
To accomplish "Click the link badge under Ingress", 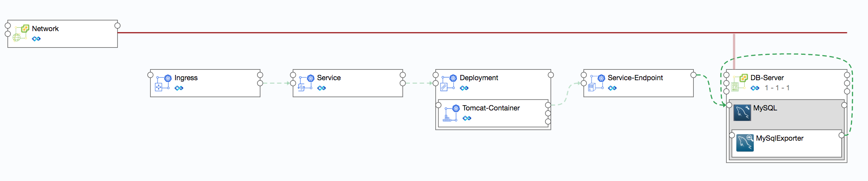I will coord(179,88).
